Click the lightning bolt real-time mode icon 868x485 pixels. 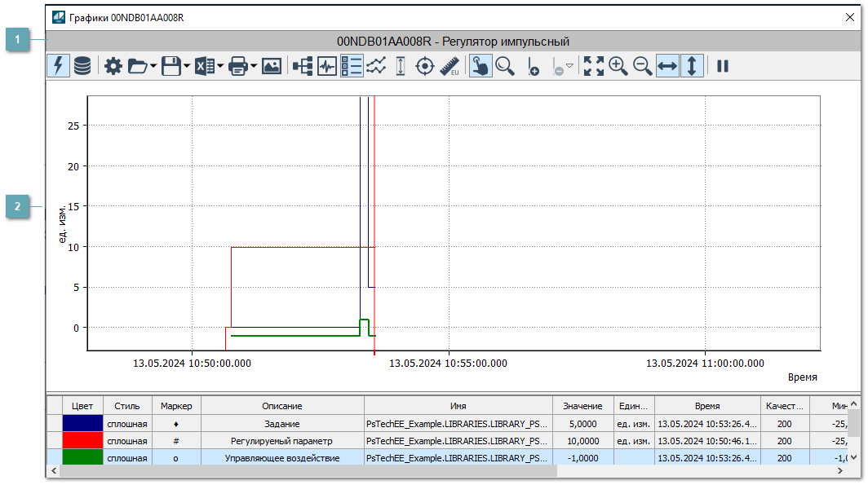58,67
